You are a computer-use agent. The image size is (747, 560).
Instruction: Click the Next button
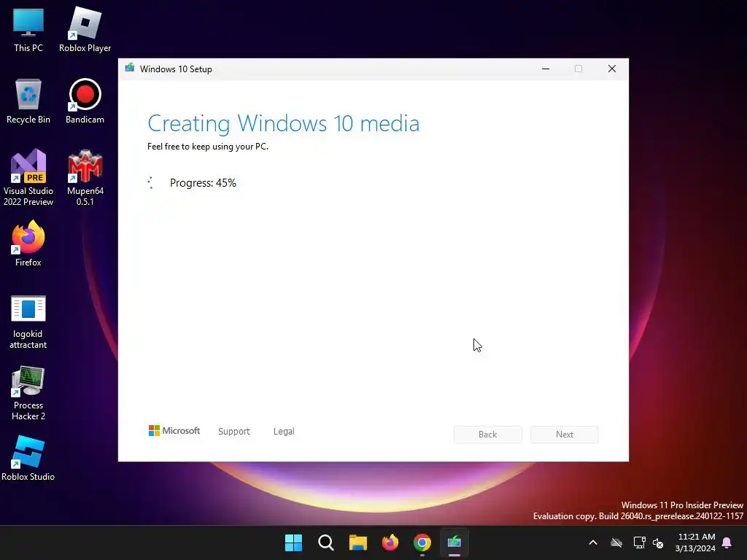click(565, 435)
